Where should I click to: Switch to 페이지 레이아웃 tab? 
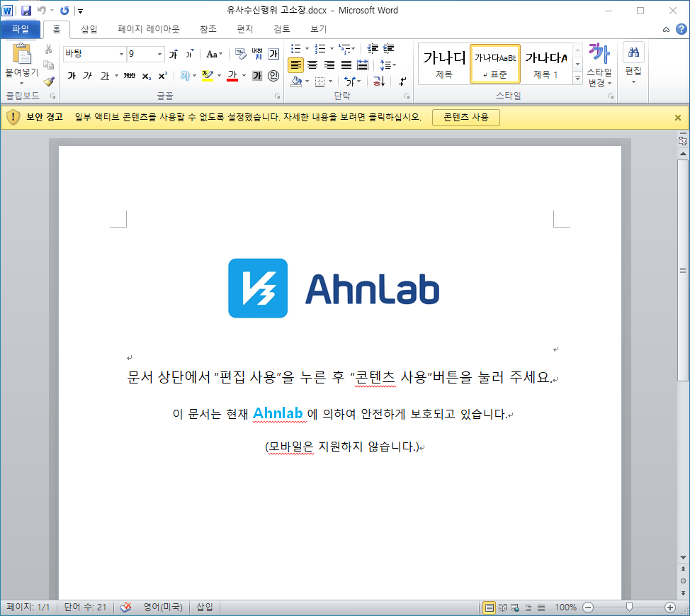pyautogui.click(x=148, y=29)
